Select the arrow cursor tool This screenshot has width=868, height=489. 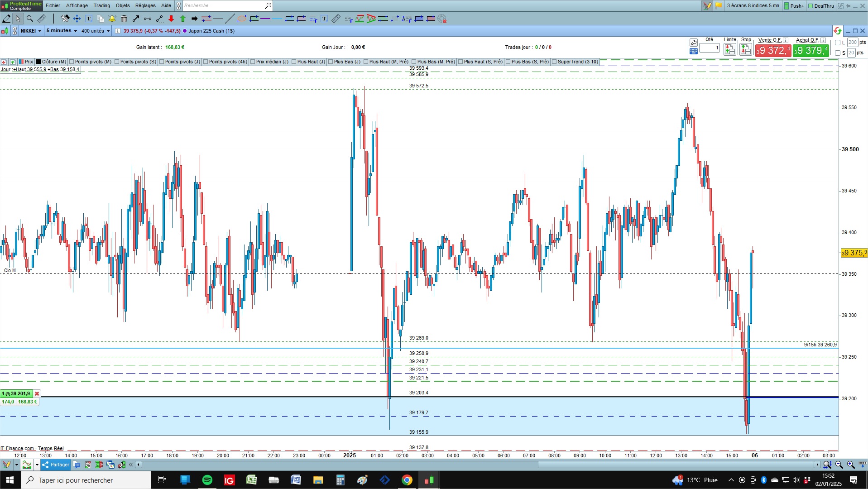pos(18,19)
